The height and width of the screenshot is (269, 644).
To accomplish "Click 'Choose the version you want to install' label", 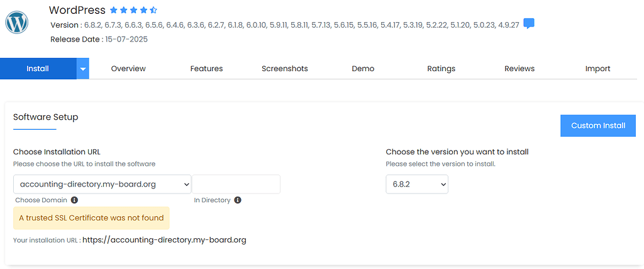I will click(457, 152).
